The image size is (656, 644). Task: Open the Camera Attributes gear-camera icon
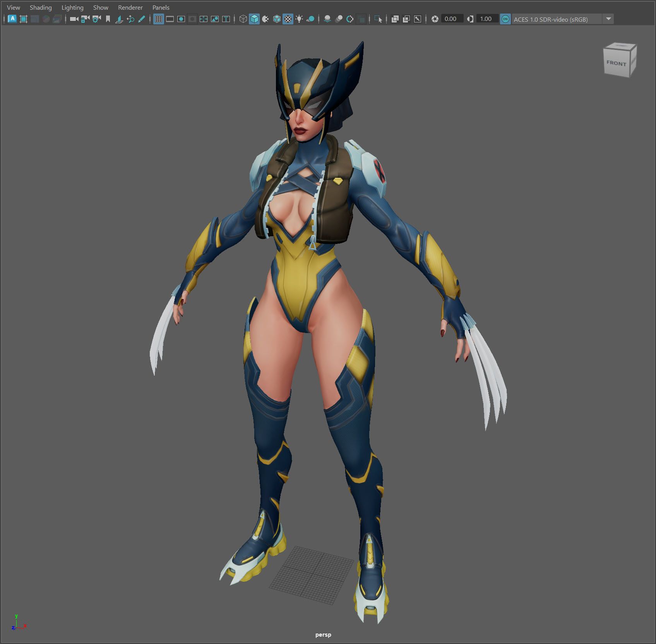[x=96, y=19]
